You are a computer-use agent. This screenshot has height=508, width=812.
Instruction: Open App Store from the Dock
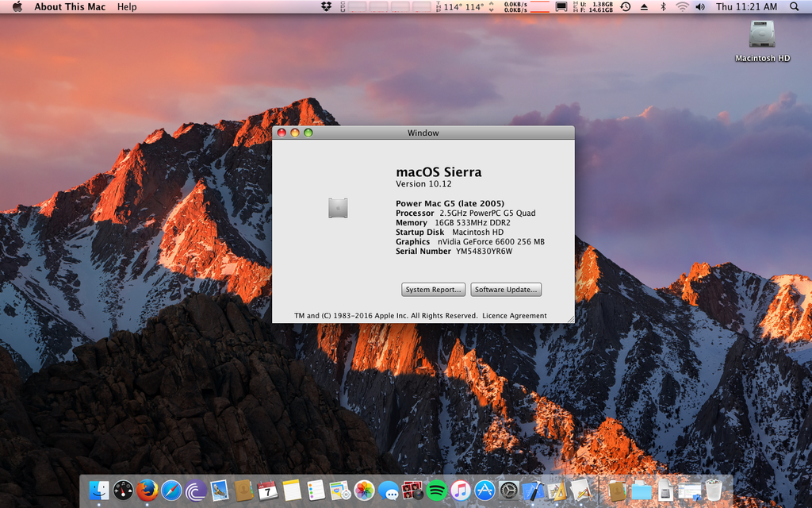tap(485, 490)
